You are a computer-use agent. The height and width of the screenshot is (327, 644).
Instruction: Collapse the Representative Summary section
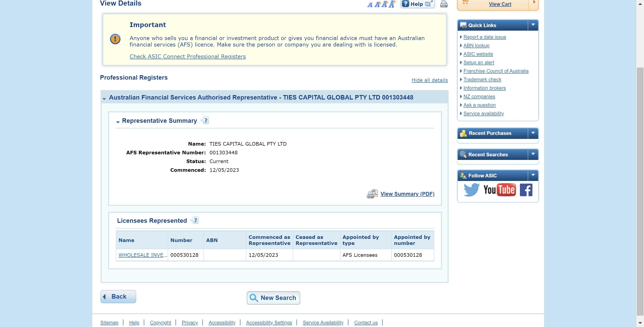[118, 121]
